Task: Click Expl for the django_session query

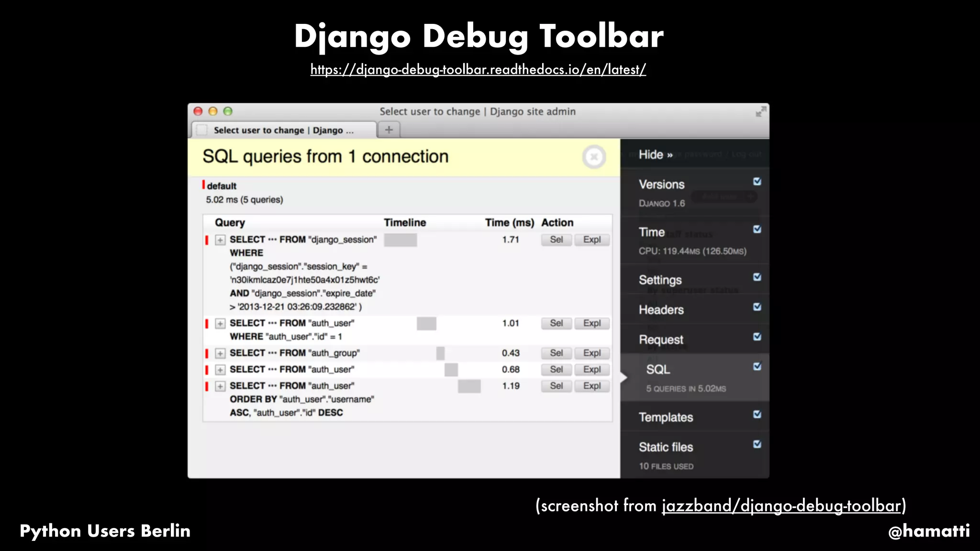Action: (x=592, y=240)
